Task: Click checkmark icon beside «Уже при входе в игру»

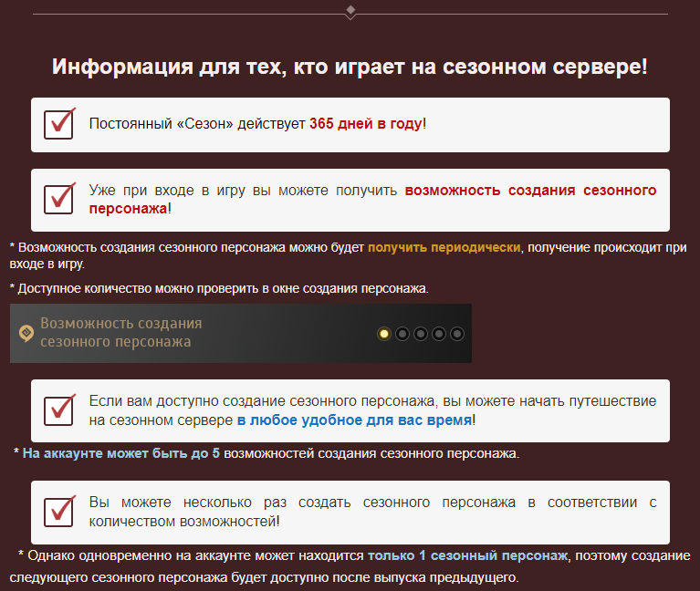Action: tap(59, 199)
